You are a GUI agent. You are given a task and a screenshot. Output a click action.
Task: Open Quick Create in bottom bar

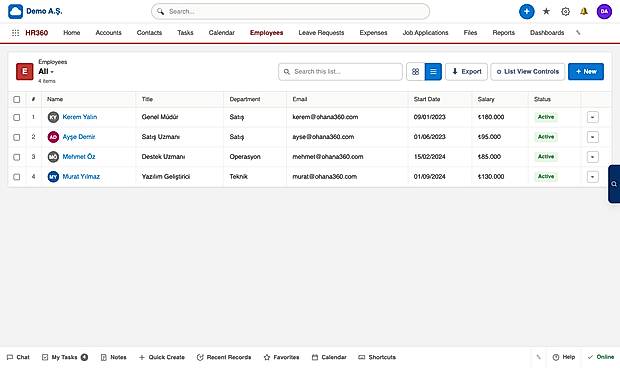pos(162,357)
